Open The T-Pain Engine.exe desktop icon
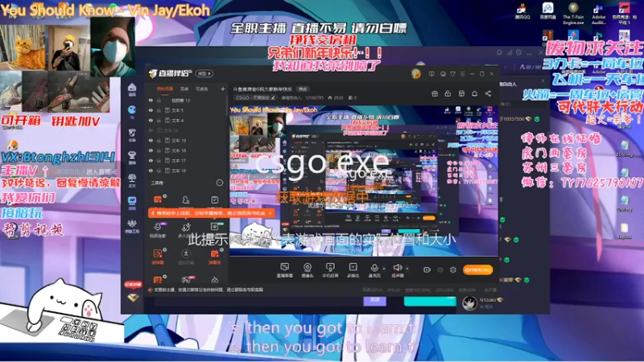The width and height of the screenshot is (644, 362). (573, 13)
